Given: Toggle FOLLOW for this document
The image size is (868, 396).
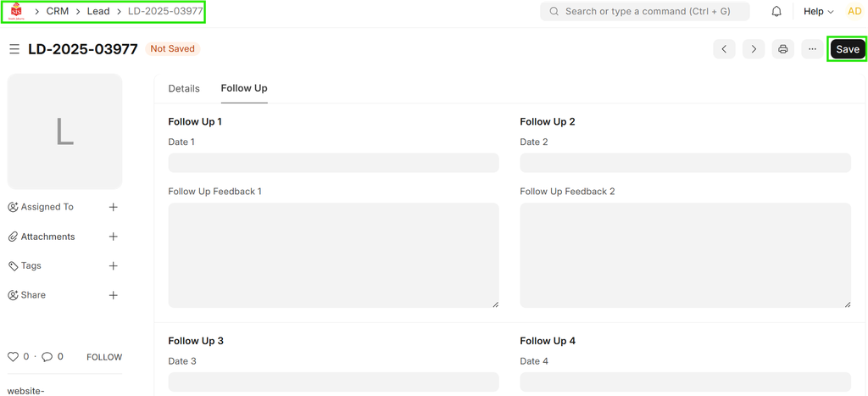Looking at the screenshot, I should (104, 357).
